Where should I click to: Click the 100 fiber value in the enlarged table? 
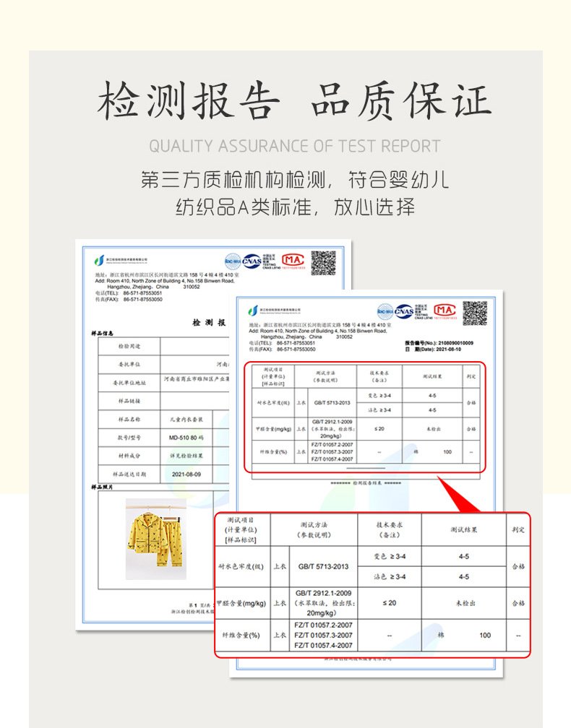pyautogui.click(x=485, y=635)
